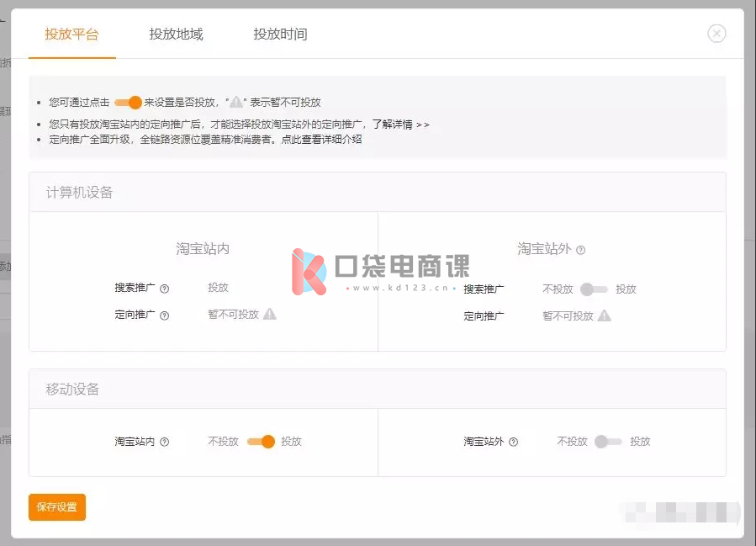
Task: Click the help icon beside 淘宝站外 heading
Action: tap(581, 250)
